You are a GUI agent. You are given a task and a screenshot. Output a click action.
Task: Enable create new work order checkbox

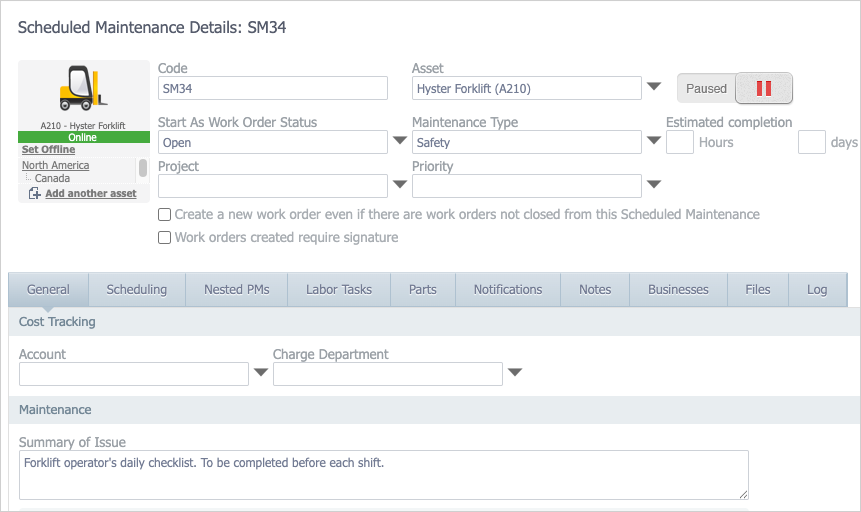tap(165, 214)
